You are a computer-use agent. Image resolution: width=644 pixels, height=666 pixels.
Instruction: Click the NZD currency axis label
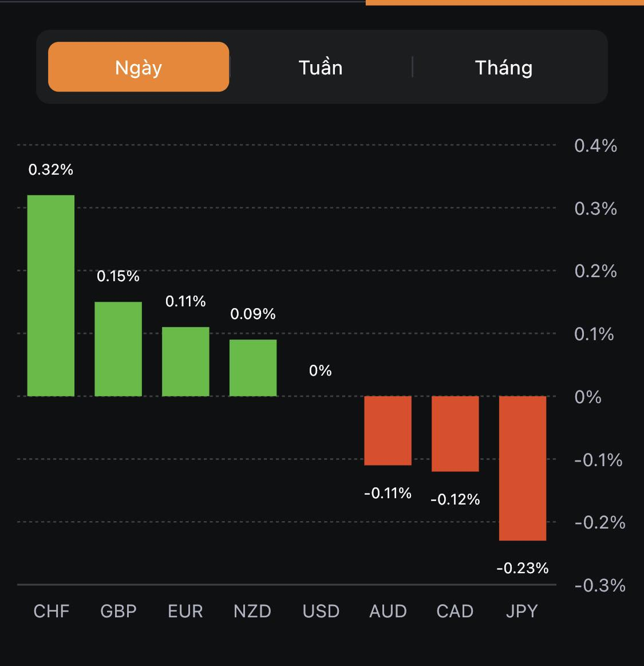252,611
